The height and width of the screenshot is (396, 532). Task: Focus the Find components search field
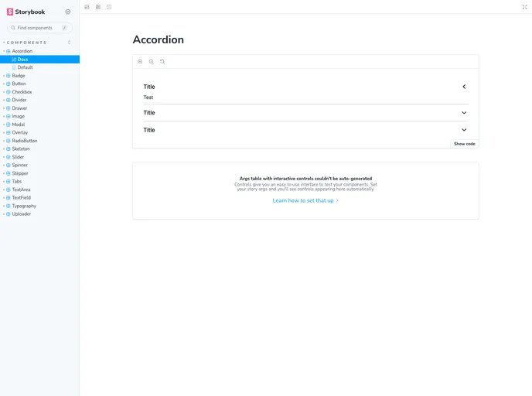39,28
